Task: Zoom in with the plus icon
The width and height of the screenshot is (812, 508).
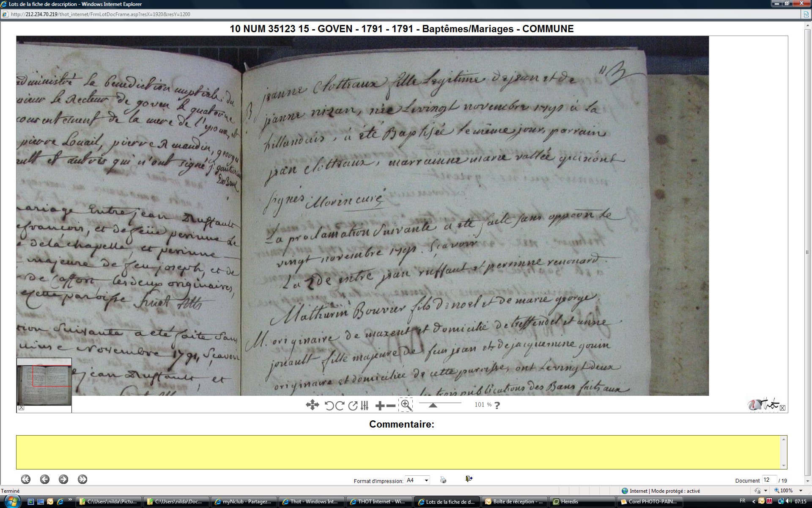Action: click(x=380, y=406)
